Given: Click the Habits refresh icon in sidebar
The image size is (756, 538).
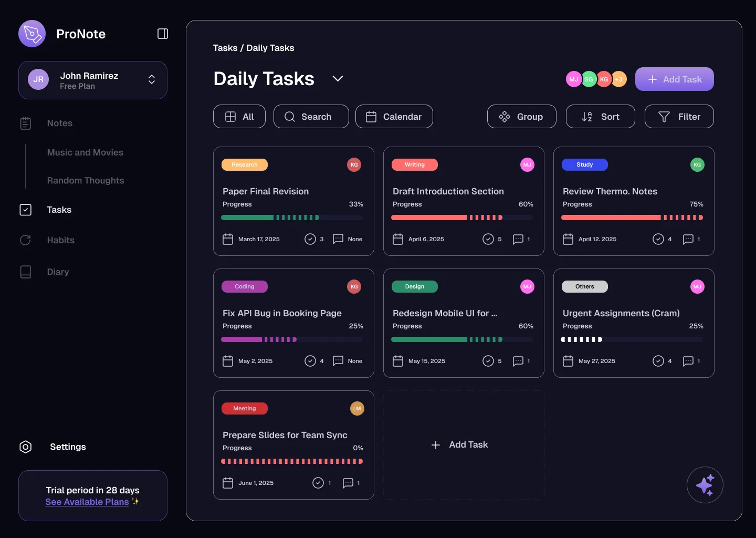Looking at the screenshot, I should point(25,240).
